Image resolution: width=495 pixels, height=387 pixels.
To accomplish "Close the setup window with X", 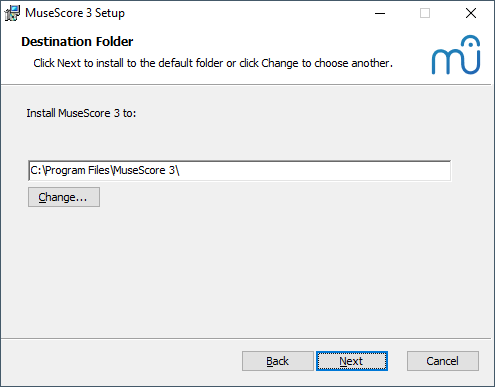I will click(471, 13).
